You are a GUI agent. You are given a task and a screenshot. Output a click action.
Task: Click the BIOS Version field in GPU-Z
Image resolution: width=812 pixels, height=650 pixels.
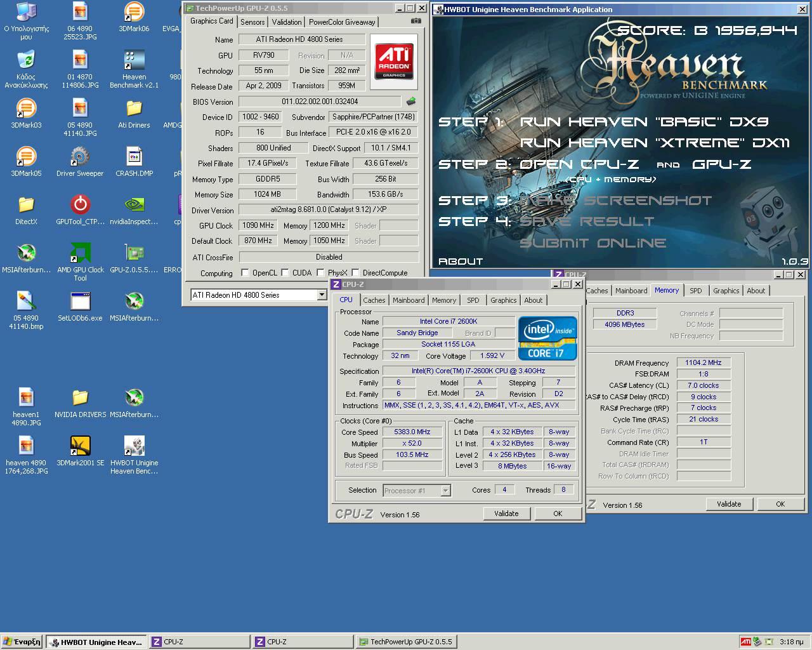coord(320,102)
